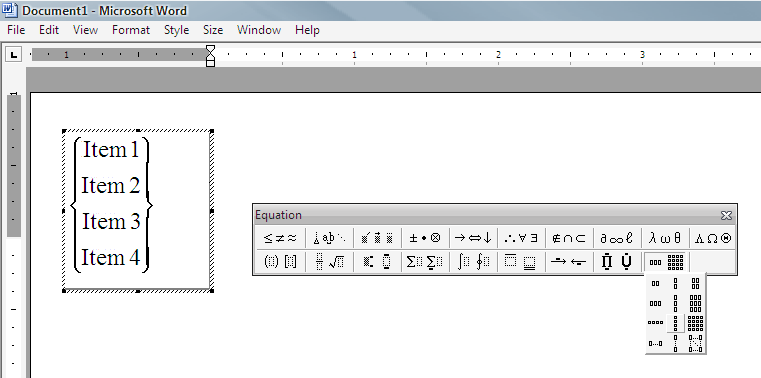Open the Size menu
This screenshot has height=378, width=761.
pyautogui.click(x=213, y=30)
